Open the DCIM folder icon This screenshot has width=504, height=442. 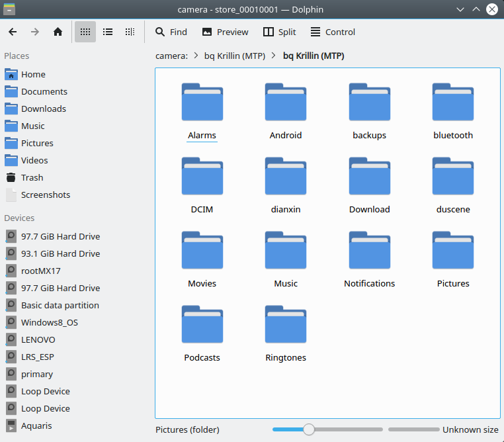[x=202, y=177]
